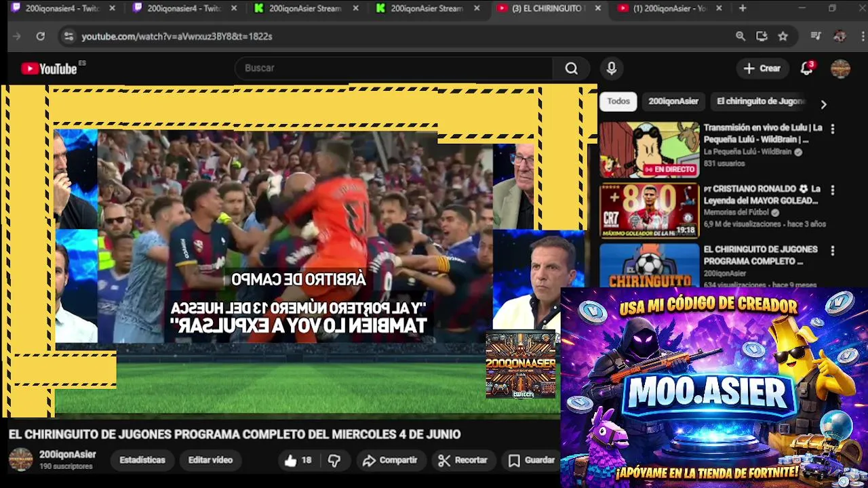Viewport: 868px width, 488px height.
Task: Click the Editar vídeo button
Action: click(x=210, y=460)
